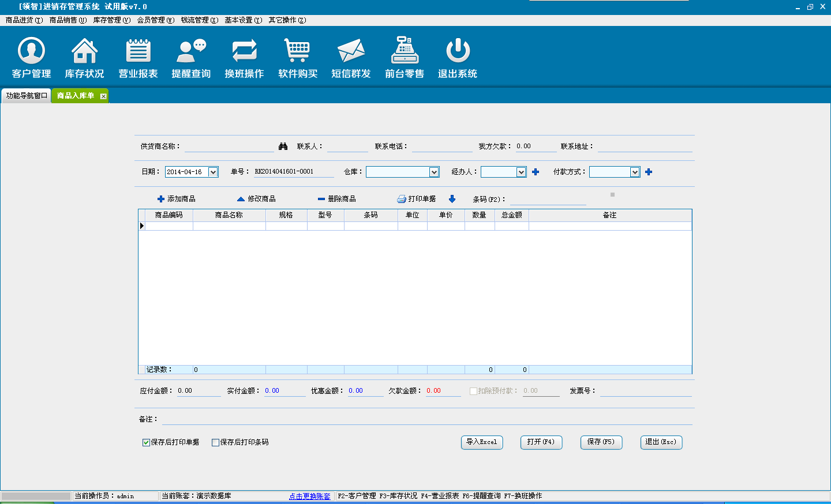Screen dimensions: 831x504
Task: Click the 短信群发 envelope icon
Action: [x=351, y=51]
